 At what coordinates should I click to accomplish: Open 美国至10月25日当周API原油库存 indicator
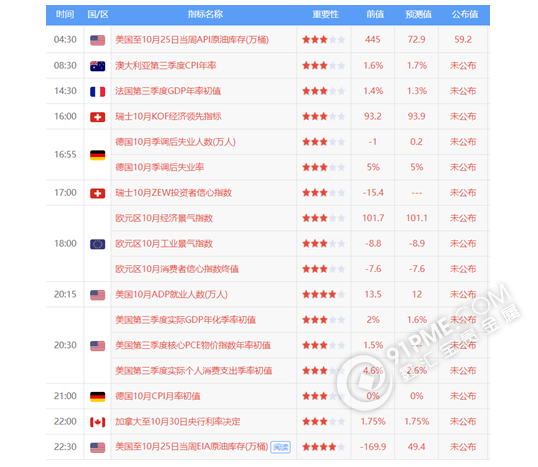coord(192,40)
